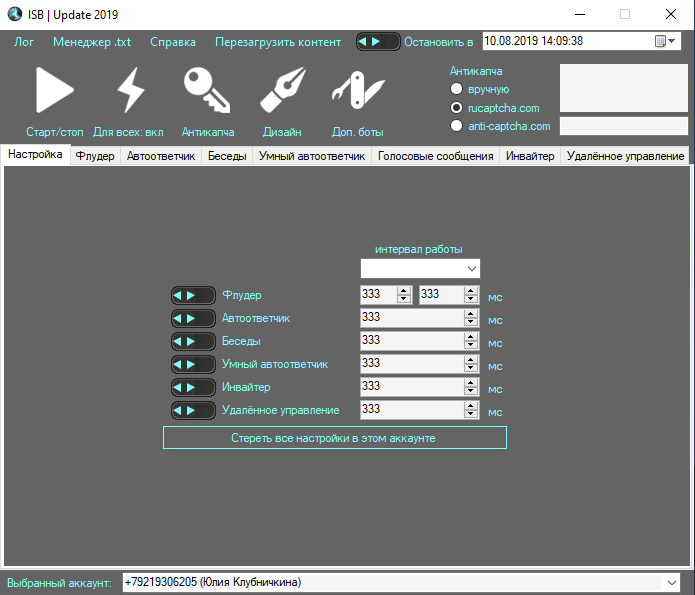Increase the Удалённое управление interval value
The image size is (695, 595).
471,406
